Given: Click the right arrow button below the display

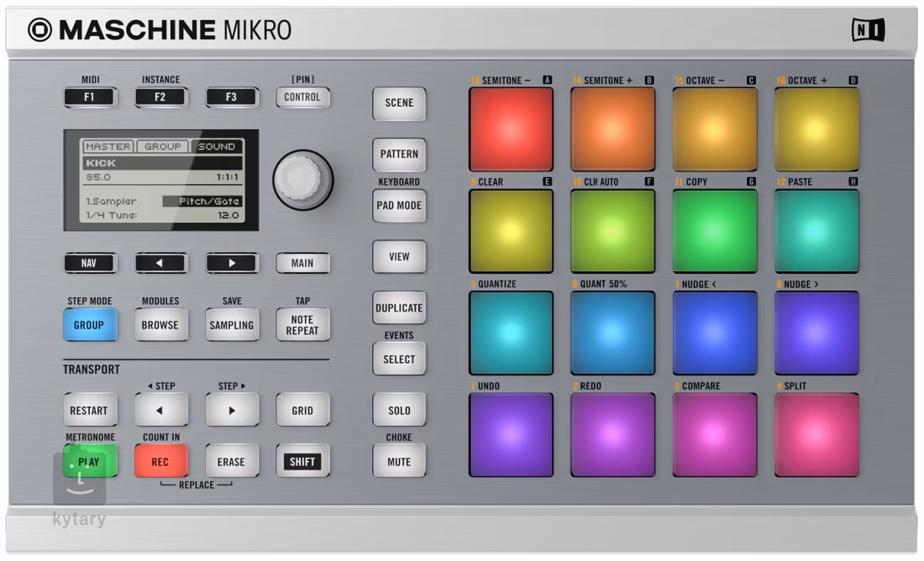Looking at the screenshot, I should coord(231,263).
